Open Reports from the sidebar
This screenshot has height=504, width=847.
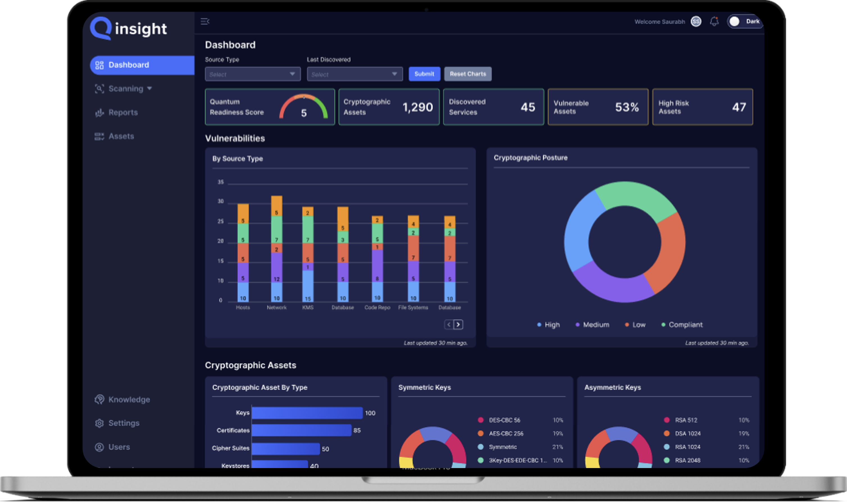[123, 112]
